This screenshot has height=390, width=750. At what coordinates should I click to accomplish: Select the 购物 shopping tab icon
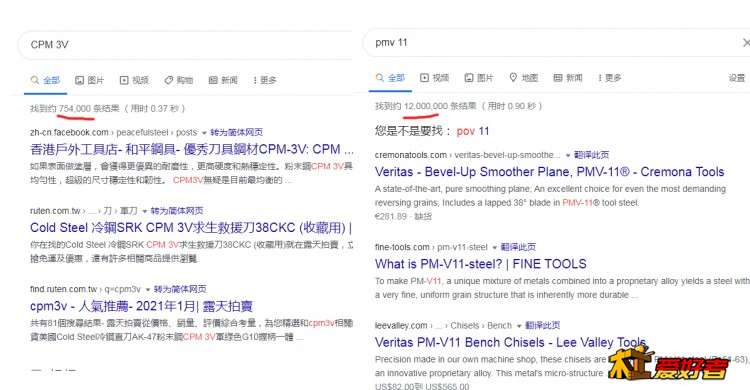[168, 80]
